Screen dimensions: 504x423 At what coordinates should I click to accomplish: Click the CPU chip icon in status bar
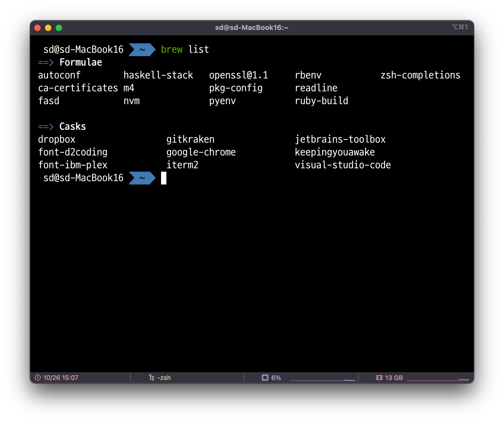pyautogui.click(x=265, y=378)
